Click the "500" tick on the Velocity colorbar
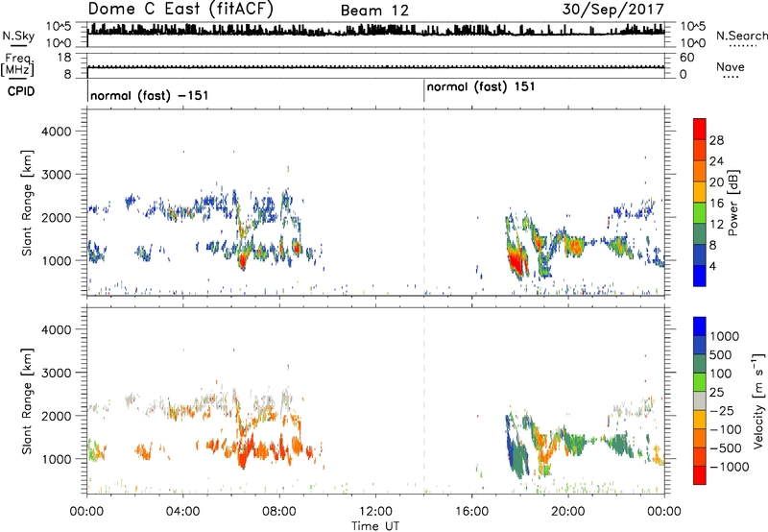 tap(721, 354)
